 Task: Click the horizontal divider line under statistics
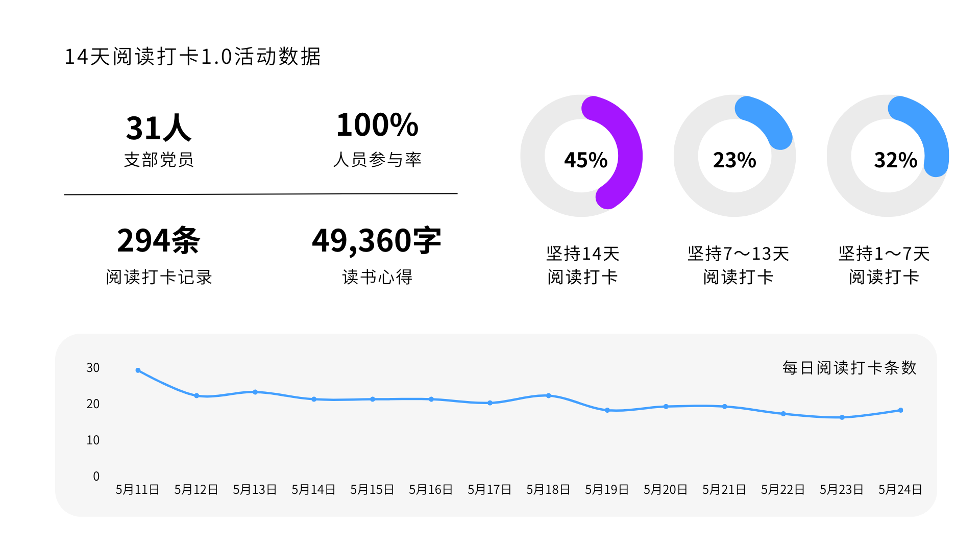coord(260,194)
